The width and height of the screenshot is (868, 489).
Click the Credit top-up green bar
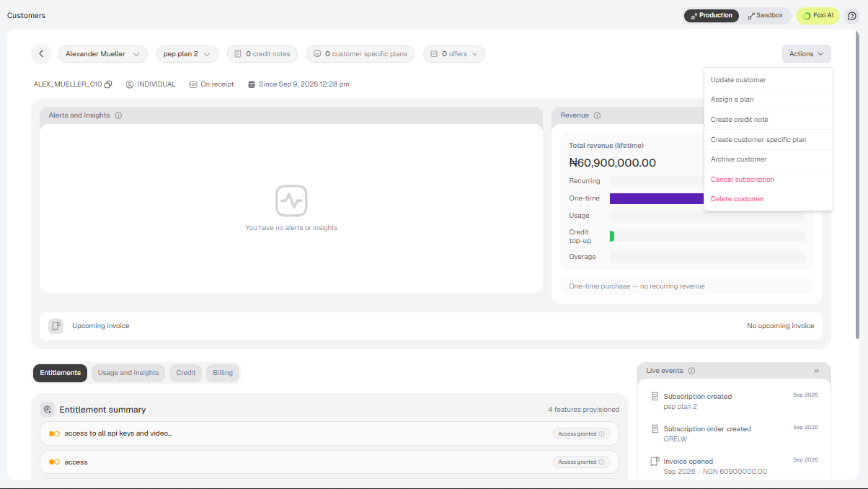click(x=612, y=236)
